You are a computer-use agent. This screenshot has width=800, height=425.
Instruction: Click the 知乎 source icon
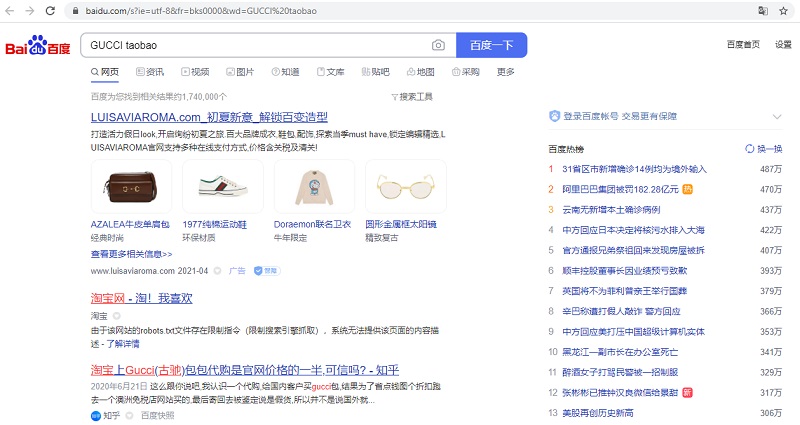coord(95,416)
